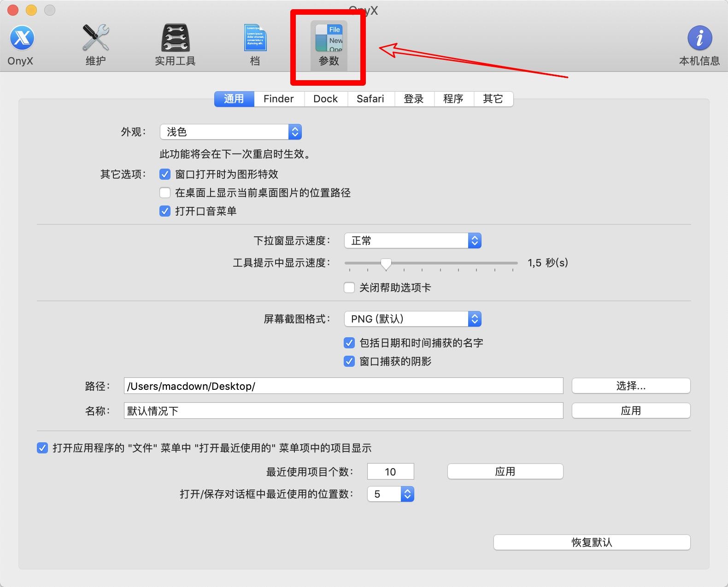Enable 在桌面上显示当前桌面图片的位置路径 checkbox
The height and width of the screenshot is (587, 728).
(165, 193)
